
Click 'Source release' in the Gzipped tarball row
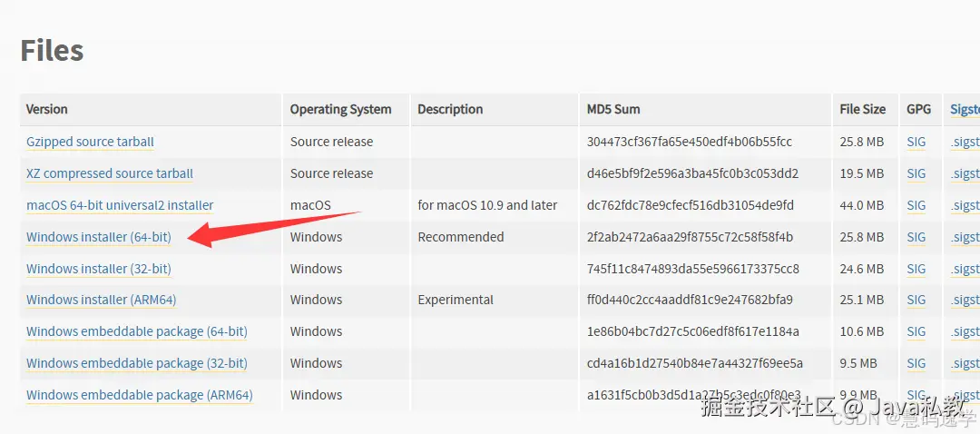331,142
